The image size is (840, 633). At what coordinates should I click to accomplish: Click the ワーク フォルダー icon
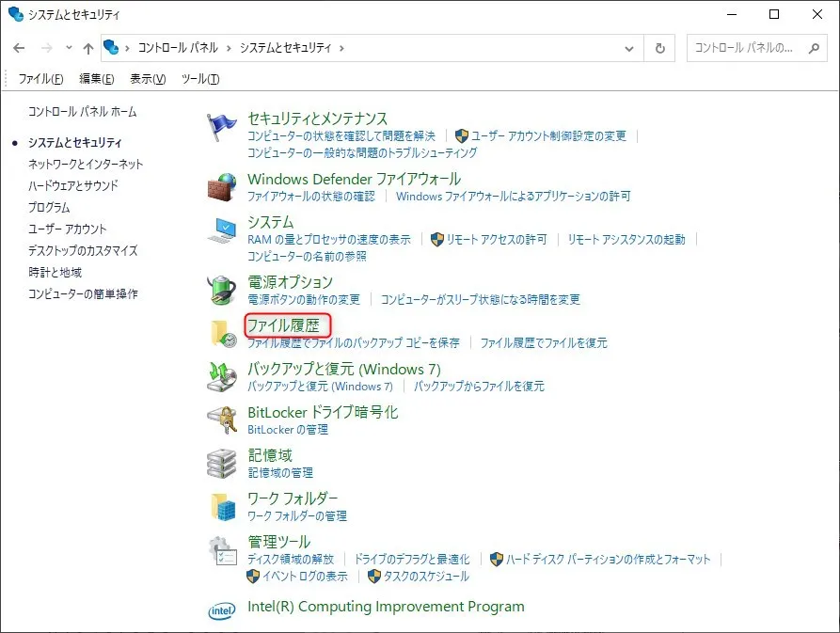pyautogui.click(x=222, y=506)
